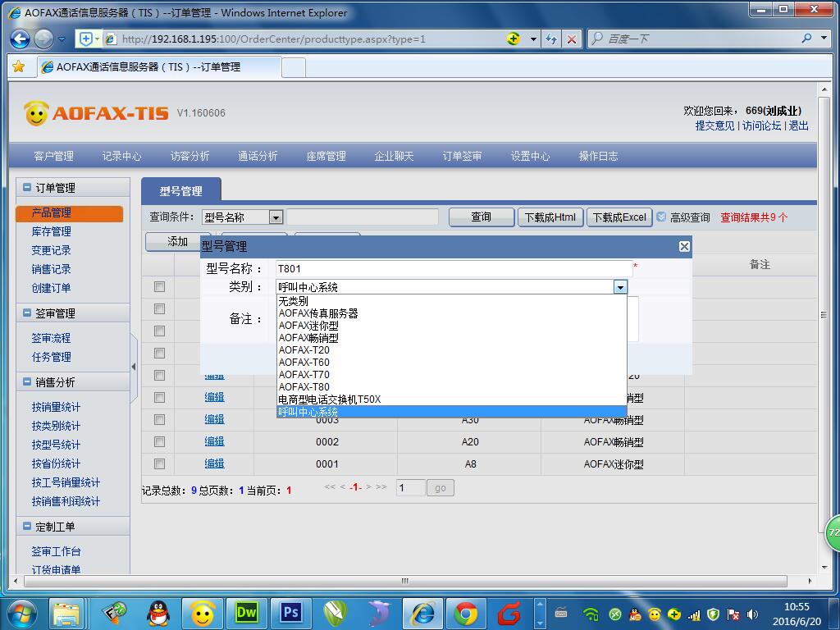This screenshot has height=630, width=840.
Task: Click the 查询 search button
Action: tap(481, 216)
